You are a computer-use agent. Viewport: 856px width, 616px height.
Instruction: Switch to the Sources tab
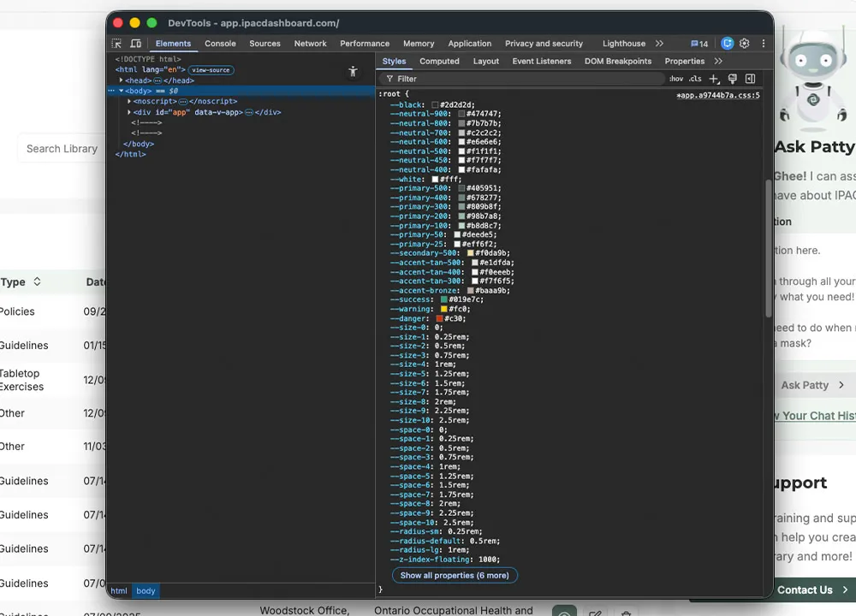265,44
